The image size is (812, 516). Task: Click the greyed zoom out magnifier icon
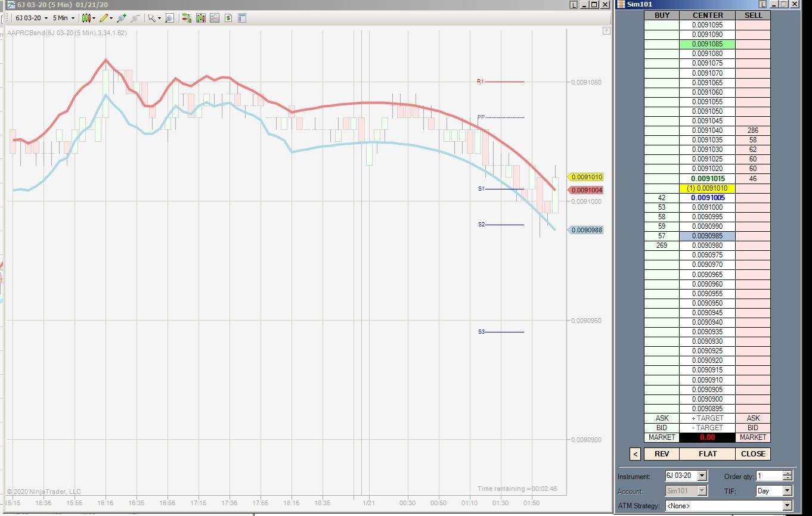[135, 18]
